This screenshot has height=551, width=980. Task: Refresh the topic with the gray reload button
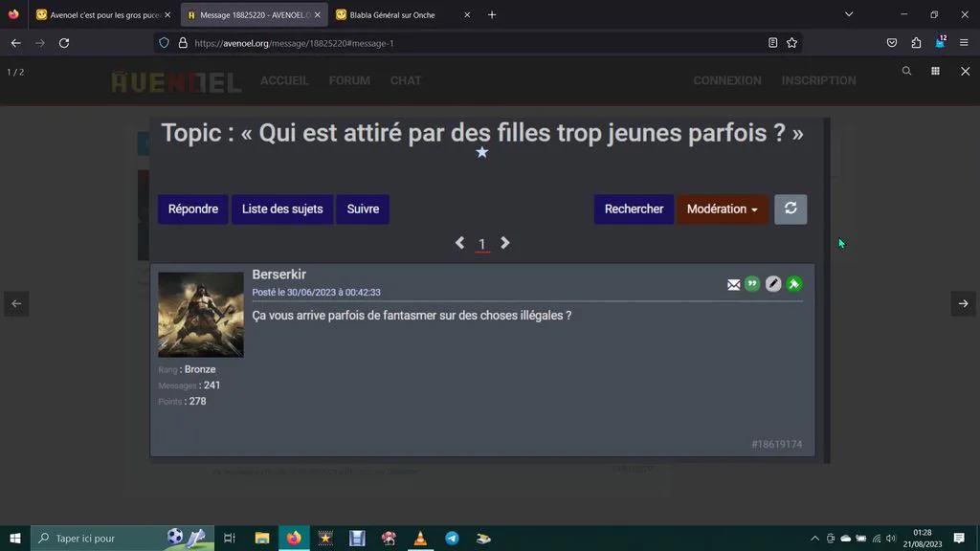point(791,209)
